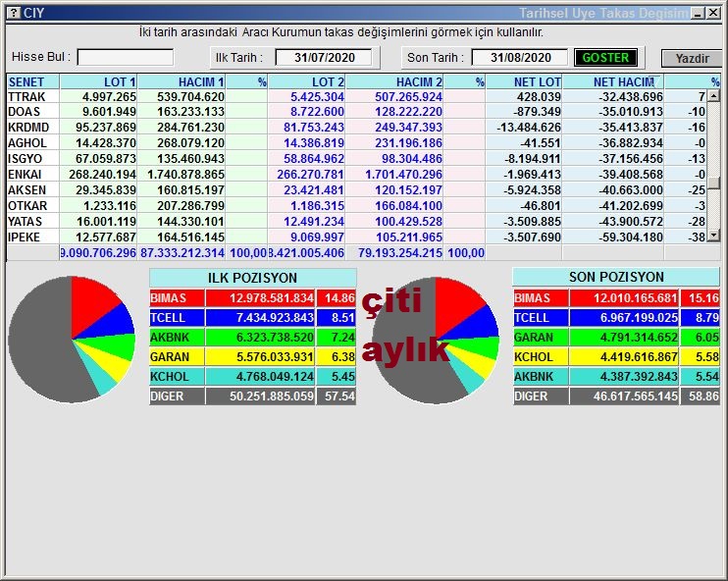Click gray DIGER swatch in SON POZISYON
The image size is (728, 581).
(541, 396)
